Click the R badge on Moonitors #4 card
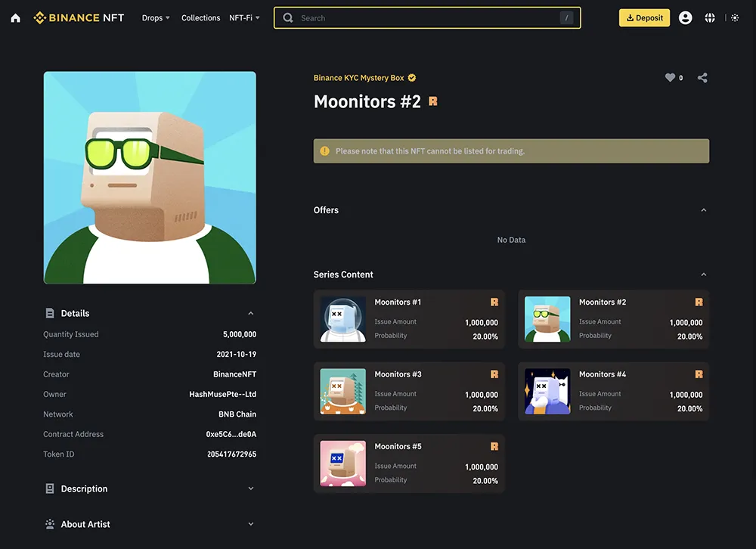The image size is (756, 549). click(699, 374)
